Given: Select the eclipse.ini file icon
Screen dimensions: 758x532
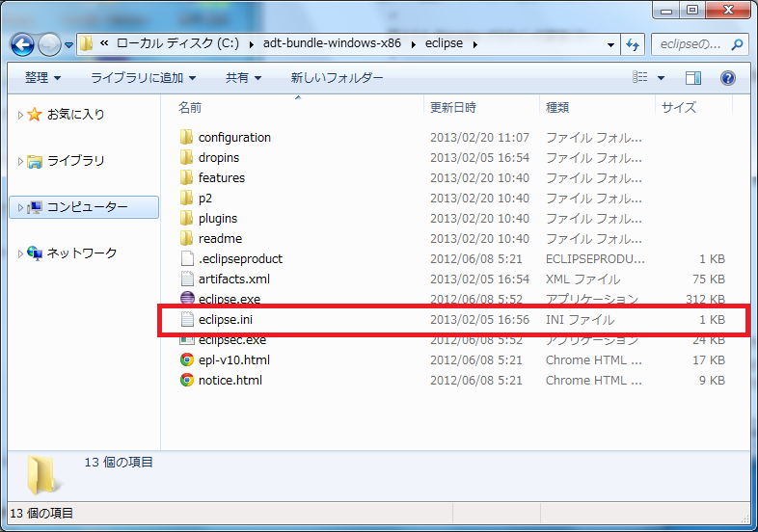Looking at the screenshot, I should [x=187, y=320].
